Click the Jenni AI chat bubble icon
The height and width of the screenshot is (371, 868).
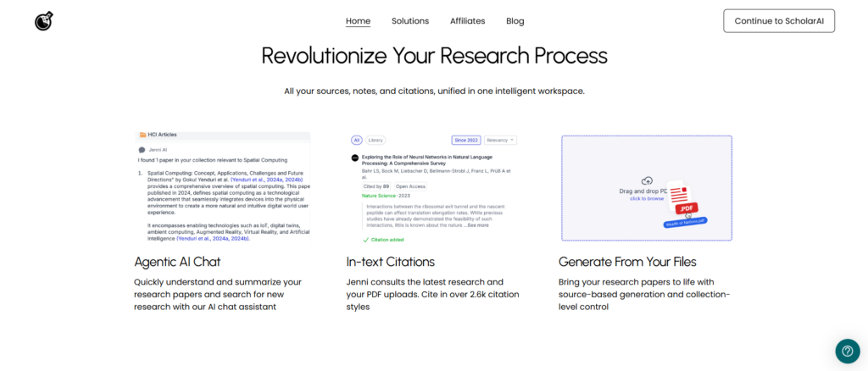pyautogui.click(x=142, y=150)
